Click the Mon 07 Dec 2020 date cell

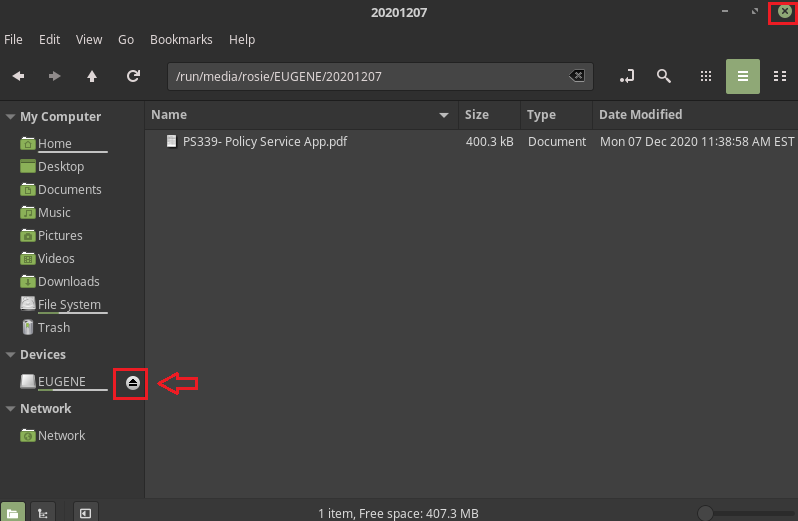click(697, 141)
